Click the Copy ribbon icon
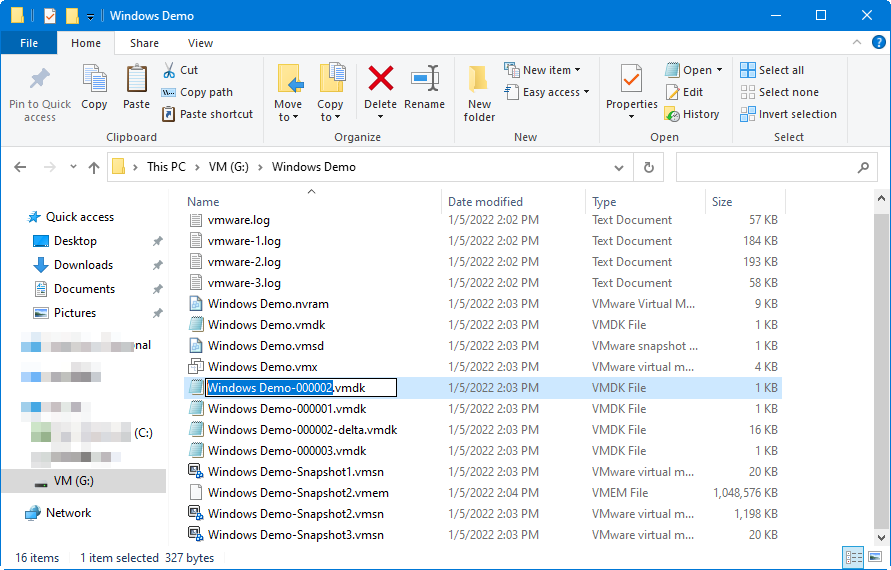This screenshot has width=891, height=570. coord(94,78)
